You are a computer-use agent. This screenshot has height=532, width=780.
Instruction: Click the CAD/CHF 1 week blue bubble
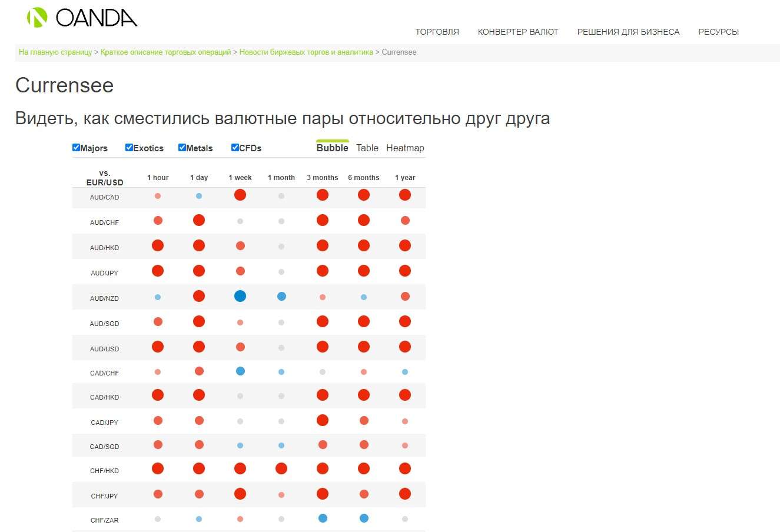[240, 371]
